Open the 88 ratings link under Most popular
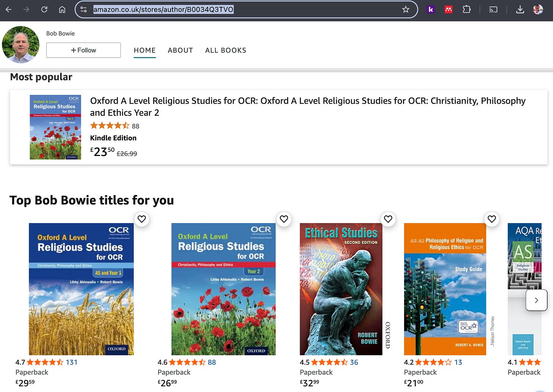 click(x=136, y=126)
